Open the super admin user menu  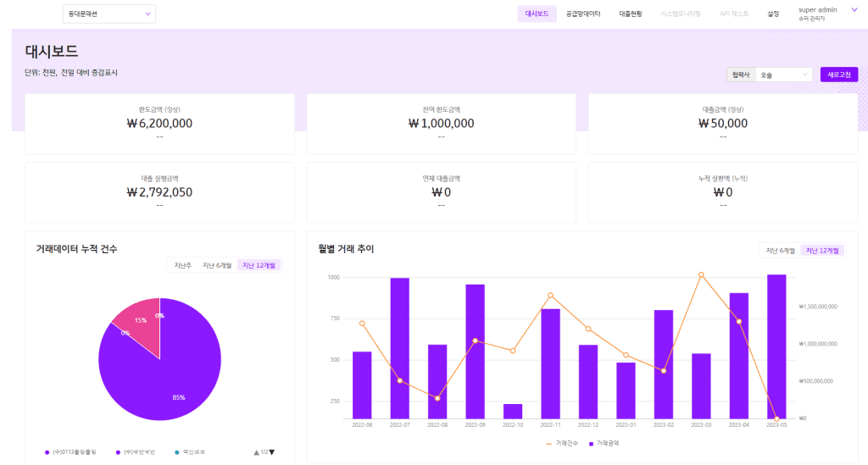(x=819, y=14)
